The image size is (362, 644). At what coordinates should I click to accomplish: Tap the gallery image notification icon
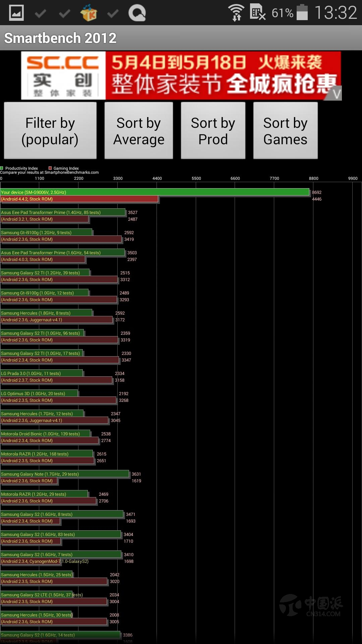coord(16,13)
